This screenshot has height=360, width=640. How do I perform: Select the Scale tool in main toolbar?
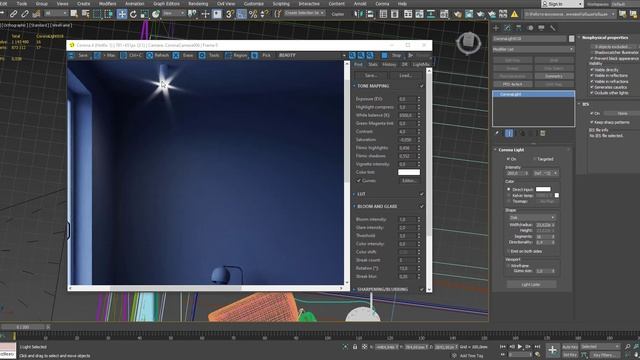coord(144,14)
